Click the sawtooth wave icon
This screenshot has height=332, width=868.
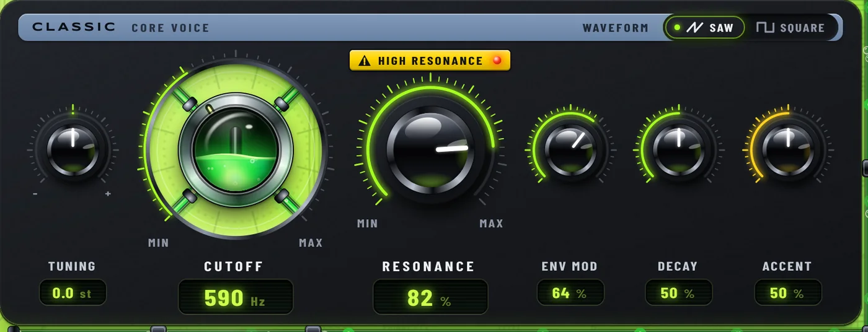click(694, 28)
